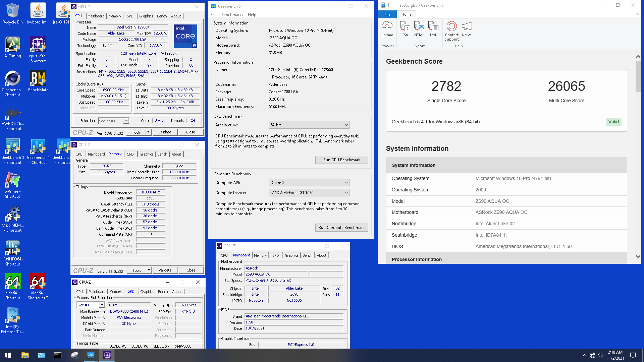Switch to Mainboard tab in top CPU-Z window

point(96,16)
